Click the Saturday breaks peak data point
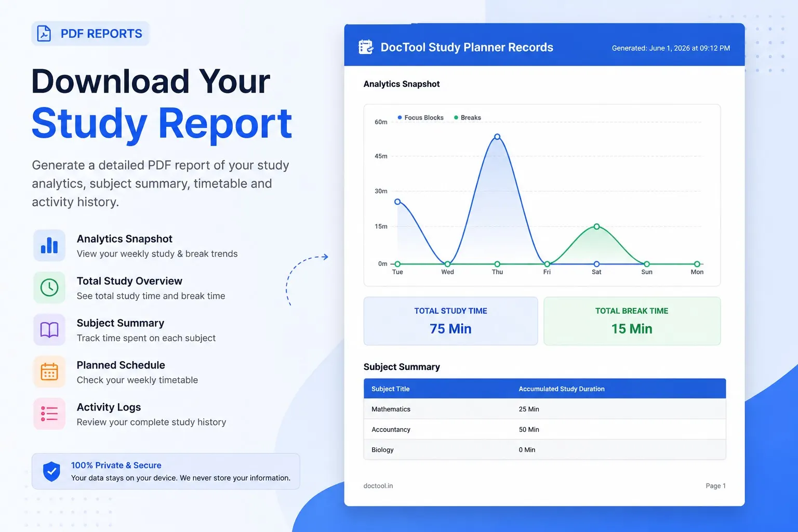798x532 pixels. (596, 227)
